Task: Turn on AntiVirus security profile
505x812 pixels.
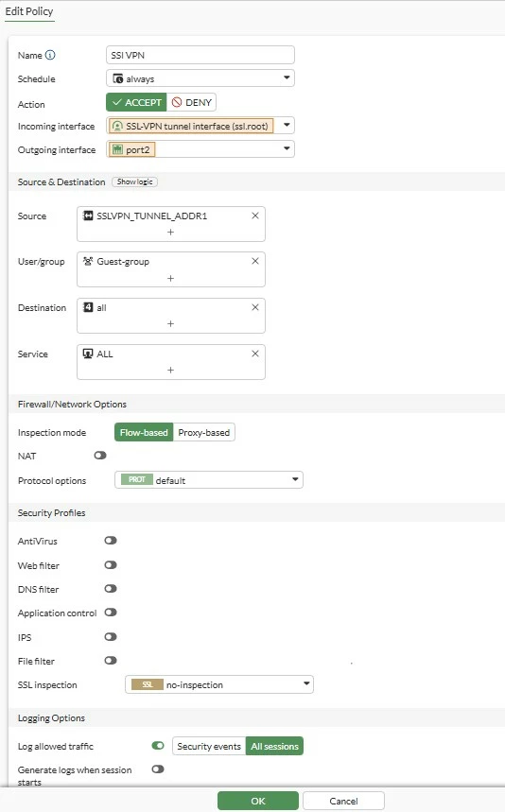Action: (x=111, y=540)
